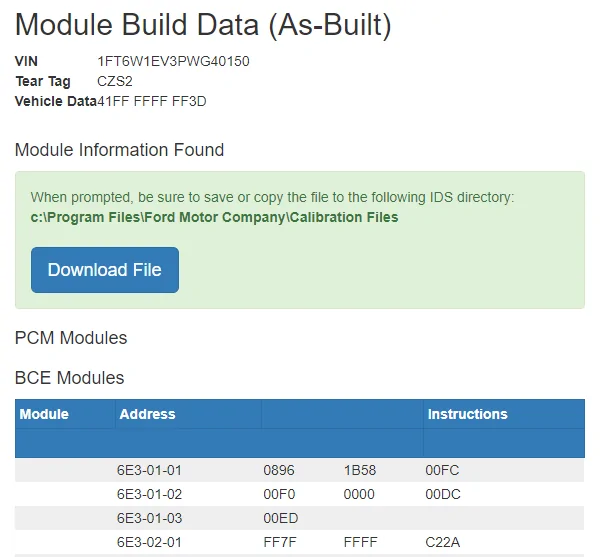Click the Tear Tag value CZS2
Image resolution: width=607 pixels, height=557 pixels.
coord(115,81)
